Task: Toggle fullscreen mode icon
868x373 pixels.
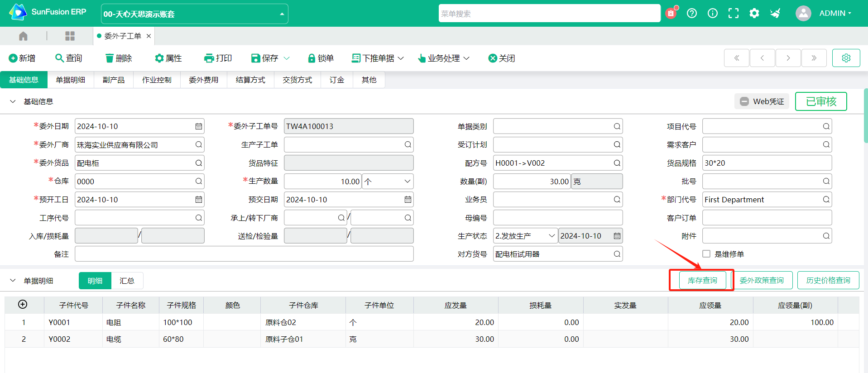Action: pos(734,13)
